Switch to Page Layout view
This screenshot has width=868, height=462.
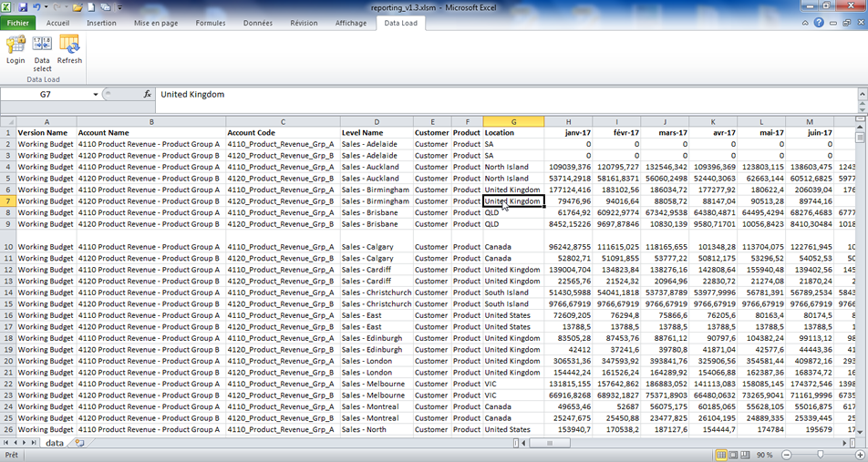[x=734, y=454]
